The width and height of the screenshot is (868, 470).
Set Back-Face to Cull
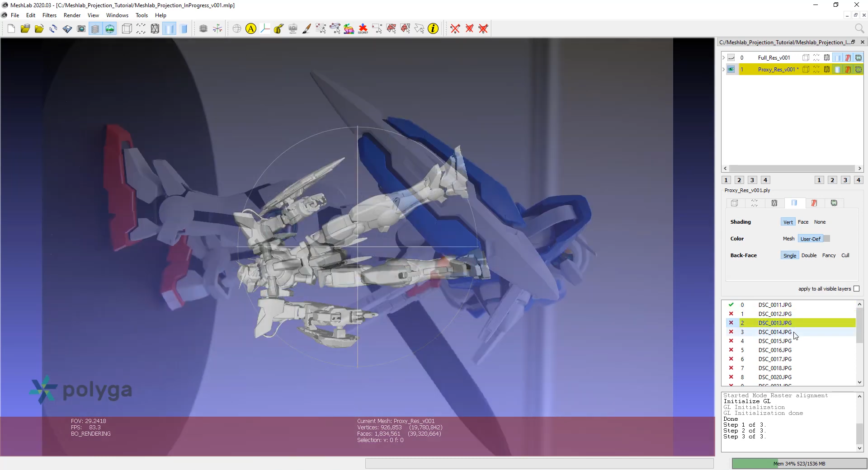[845, 255]
